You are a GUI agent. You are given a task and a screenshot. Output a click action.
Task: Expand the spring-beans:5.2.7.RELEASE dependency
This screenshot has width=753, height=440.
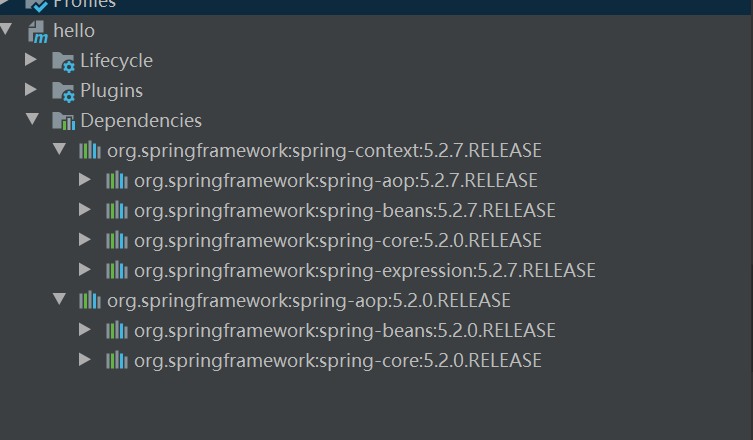pos(85,209)
